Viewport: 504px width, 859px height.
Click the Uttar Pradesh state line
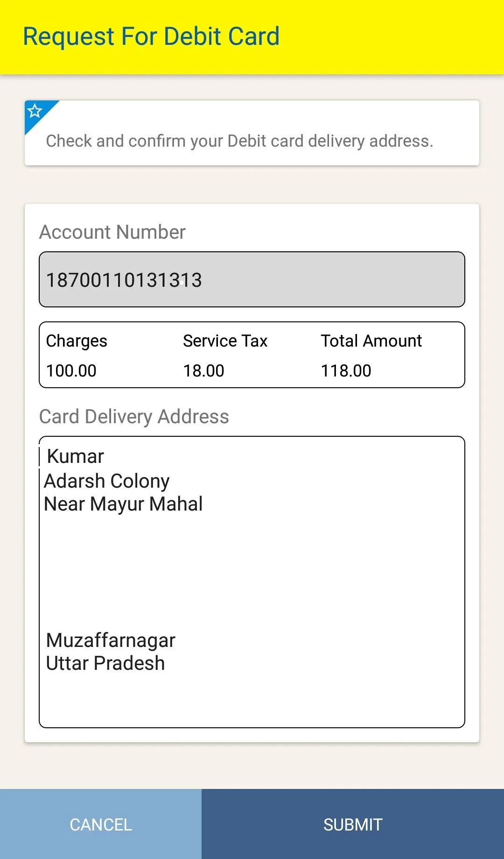105,663
